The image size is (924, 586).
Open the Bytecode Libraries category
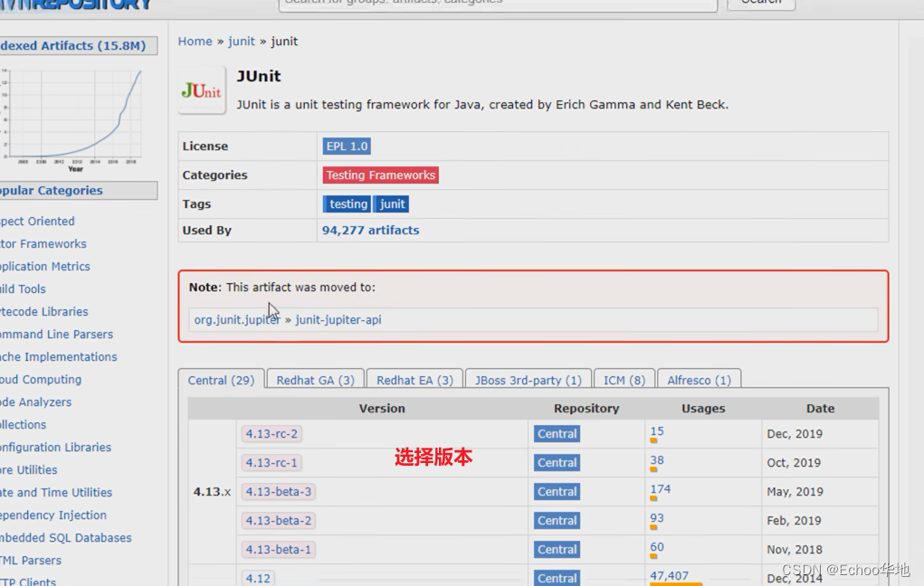tap(44, 312)
